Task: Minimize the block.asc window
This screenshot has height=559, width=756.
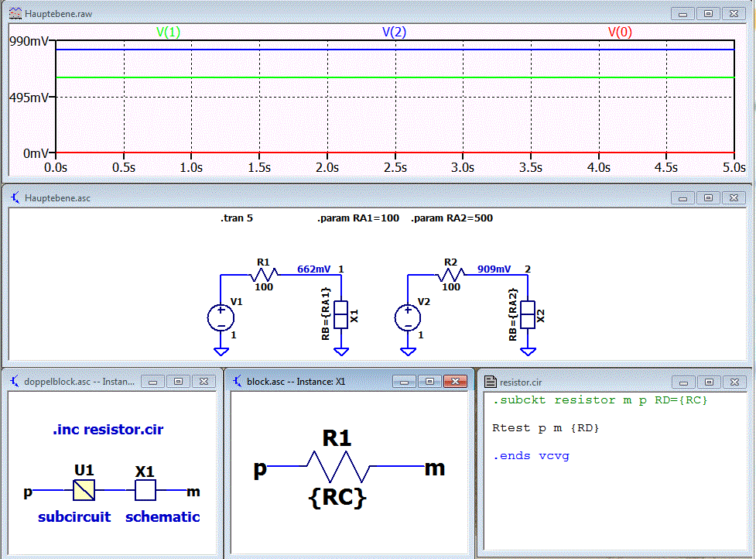Action: click(404, 382)
